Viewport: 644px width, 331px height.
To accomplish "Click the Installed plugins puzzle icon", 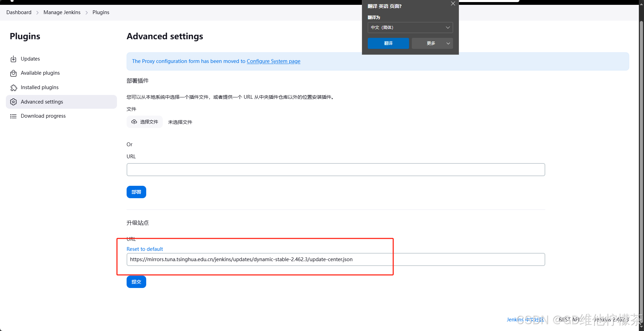I will pyautogui.click(x=13, y=88).
